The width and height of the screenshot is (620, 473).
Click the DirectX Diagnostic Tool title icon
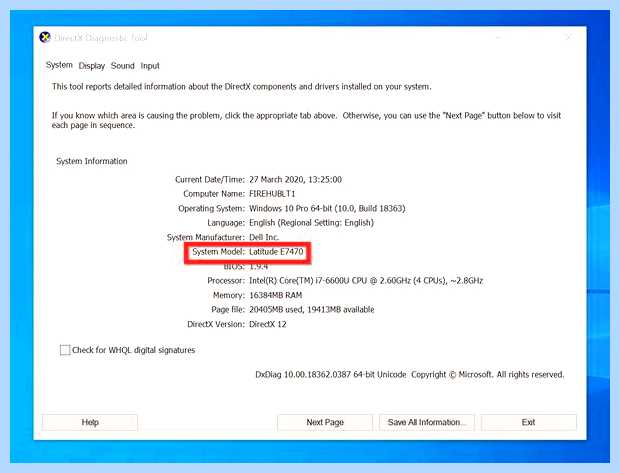coord(45,37)
